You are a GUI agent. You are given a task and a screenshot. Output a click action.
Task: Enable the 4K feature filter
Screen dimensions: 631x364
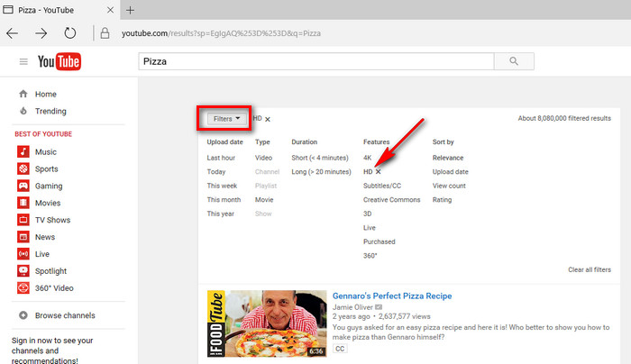(368, 158)
